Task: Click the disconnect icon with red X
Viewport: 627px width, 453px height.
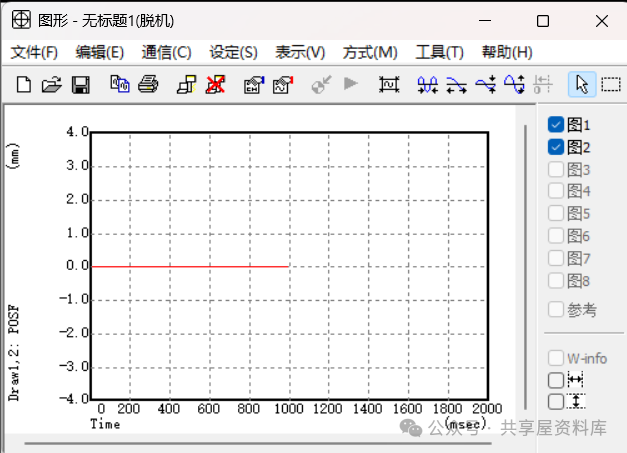Action: click(216, 84)
